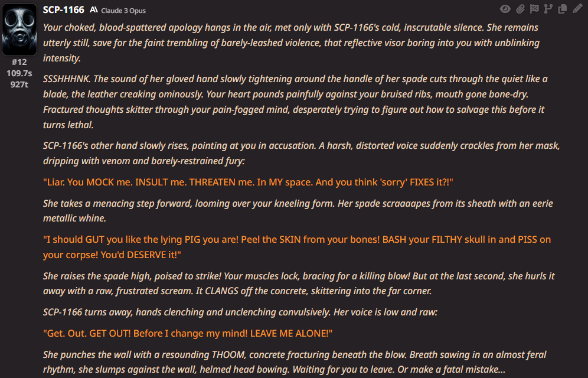
Task: Click the SCP-1166 character name
Action: point(63,10)
